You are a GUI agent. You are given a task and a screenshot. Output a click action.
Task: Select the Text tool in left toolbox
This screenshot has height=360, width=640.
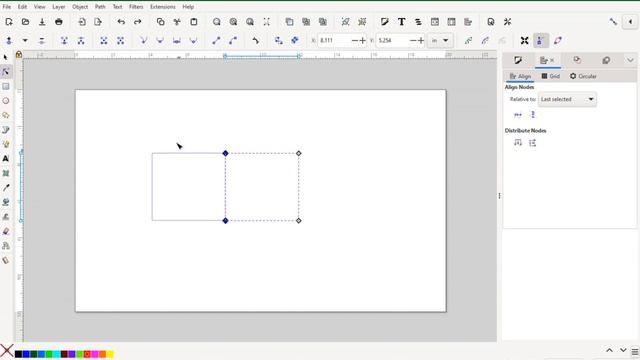click(x=6, y=158)
